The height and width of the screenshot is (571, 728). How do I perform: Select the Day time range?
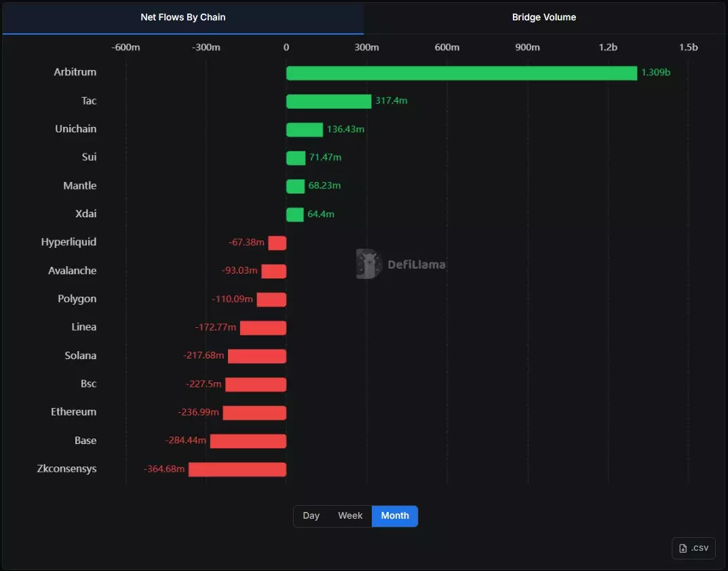tap(311, 516)
